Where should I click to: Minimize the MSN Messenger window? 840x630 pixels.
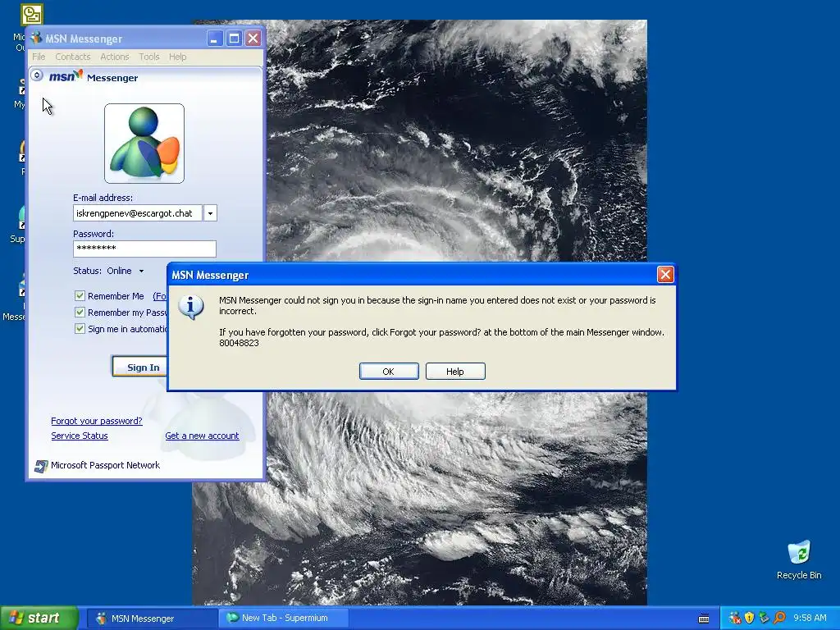point(215,38)
